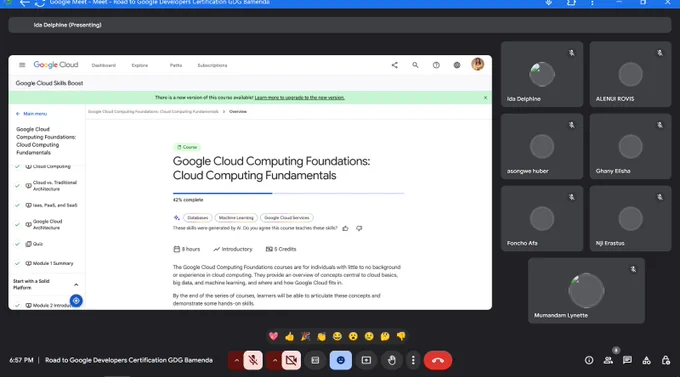The height and width of the screenshot is (377, 680).
Task: Open meeting details info icon
Action: tap(588, 360)
